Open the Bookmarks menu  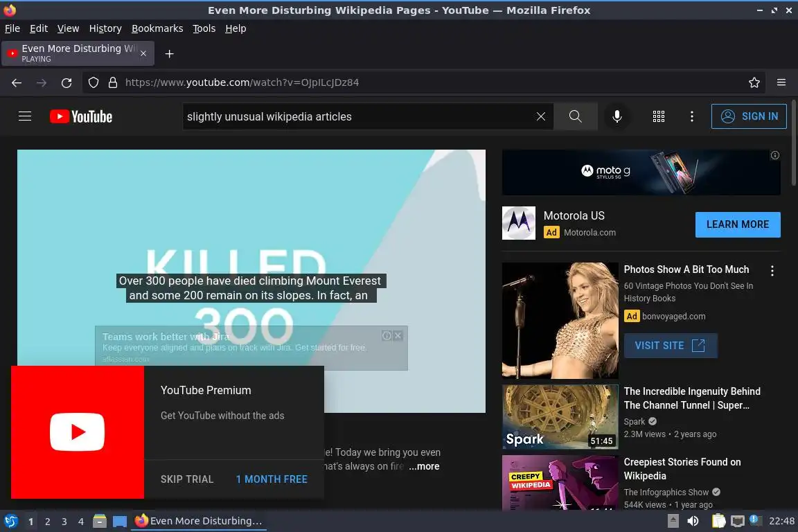click(157, 28)
